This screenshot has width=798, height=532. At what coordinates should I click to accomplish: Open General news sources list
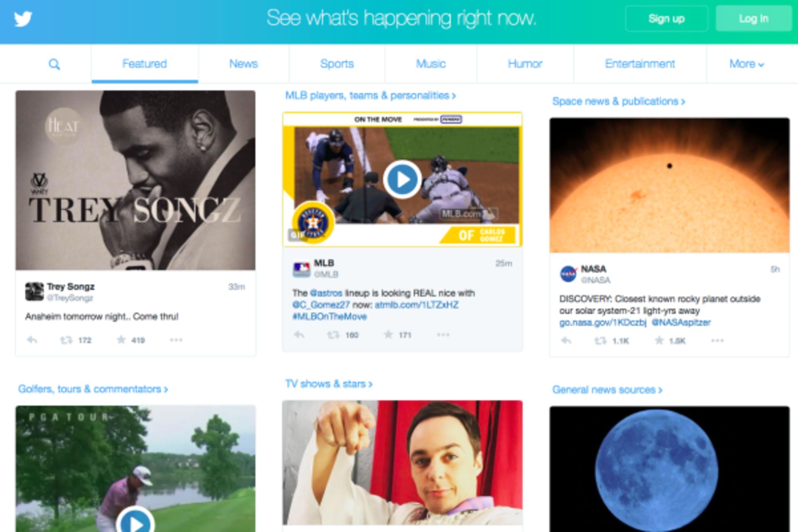pyautogui.click(x=607, y=390)
